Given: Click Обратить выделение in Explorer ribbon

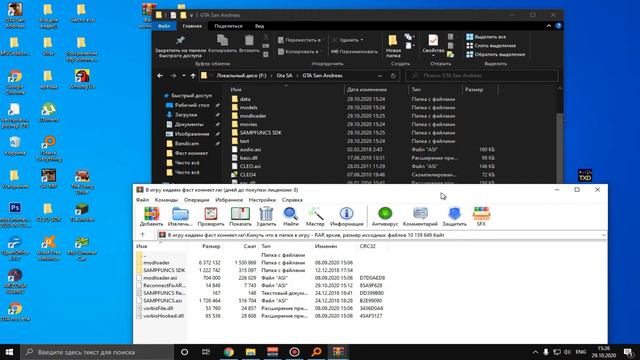Looking at the screenshot, I should pos(496,54).
